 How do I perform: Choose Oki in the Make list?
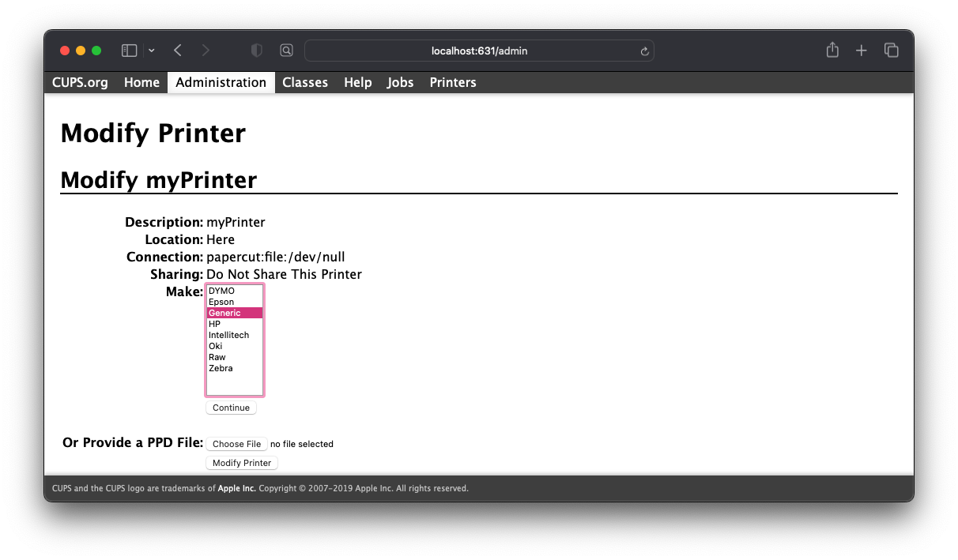(x=235, y=346)
